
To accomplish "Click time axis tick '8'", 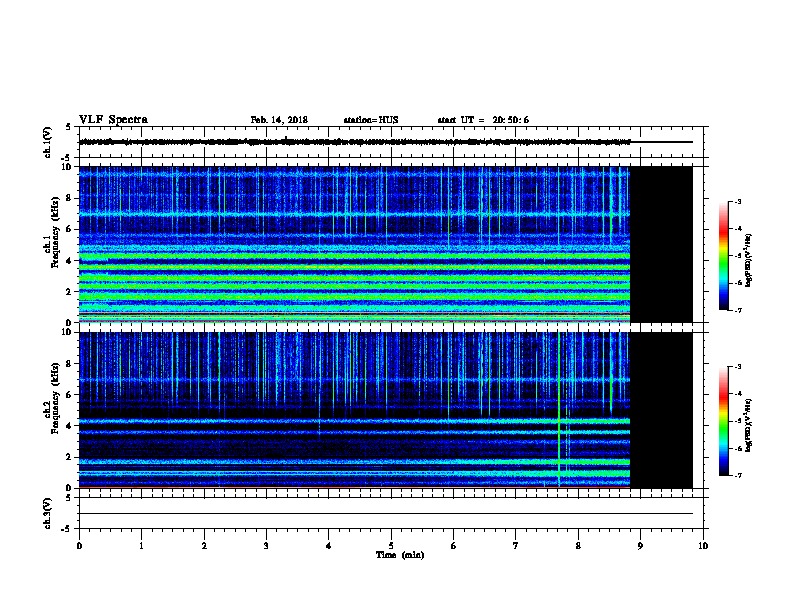I will (x=578, y=545).
